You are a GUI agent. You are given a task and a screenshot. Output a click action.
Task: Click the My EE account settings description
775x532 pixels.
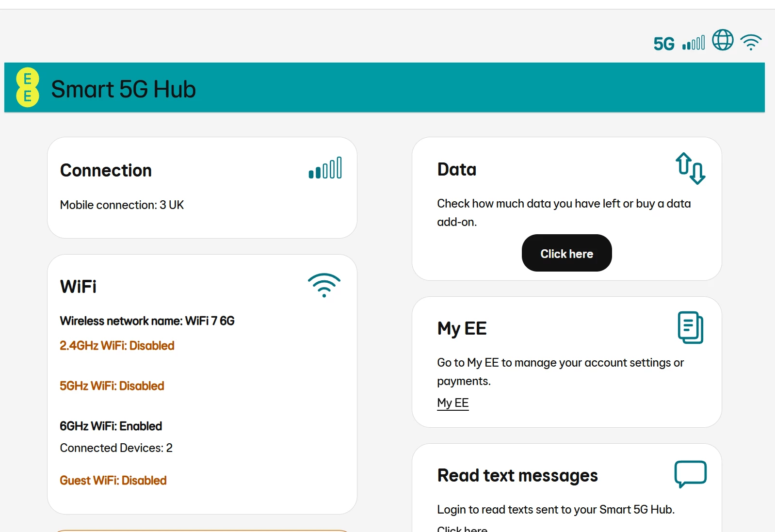[561, 372]
